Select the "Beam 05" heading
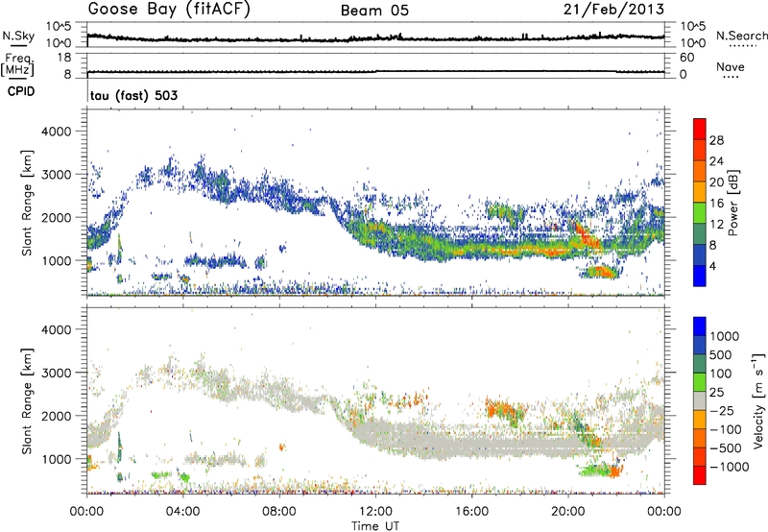The height and width of the screenshot is (532, 768). tap(374, 11)
